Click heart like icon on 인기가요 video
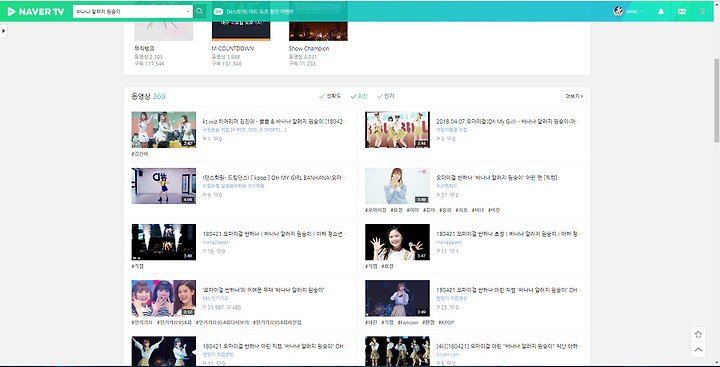720x367 pixels. 229,307
